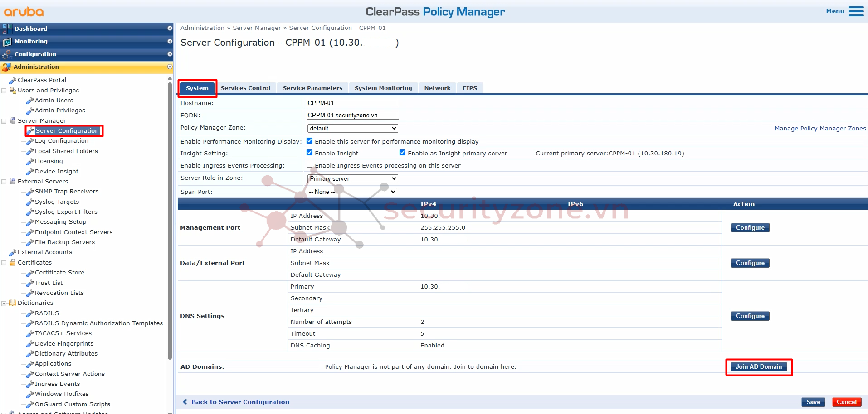Toggle Enable as Insight primary server checkbox

pyautogui.click(x=402, y=153)
